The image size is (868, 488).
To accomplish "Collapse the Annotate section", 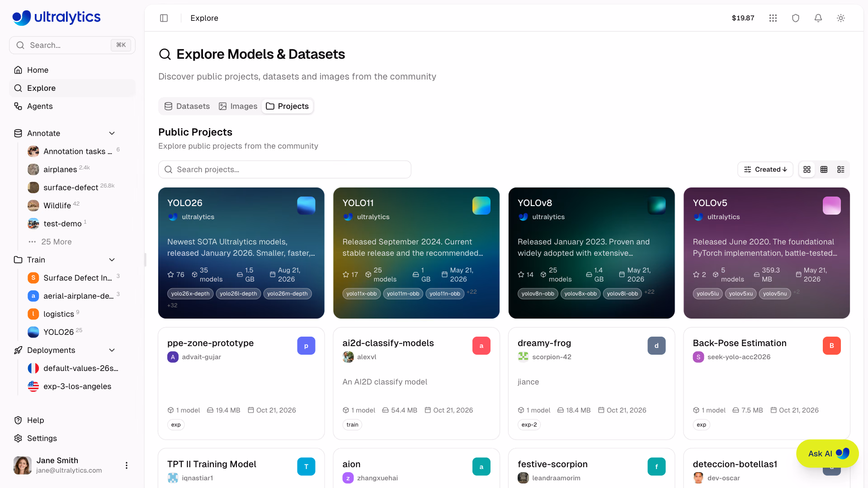I will [112, 133].
